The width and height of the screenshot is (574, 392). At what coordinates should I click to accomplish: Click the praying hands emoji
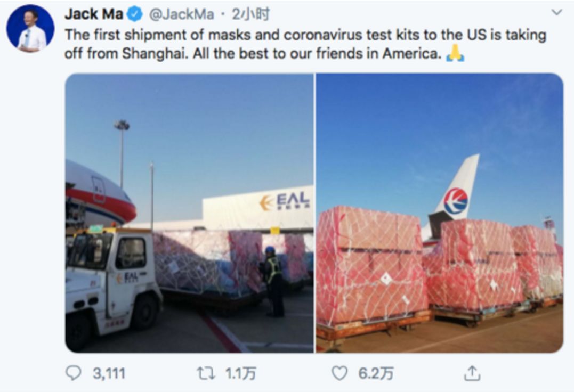point(455,53)
